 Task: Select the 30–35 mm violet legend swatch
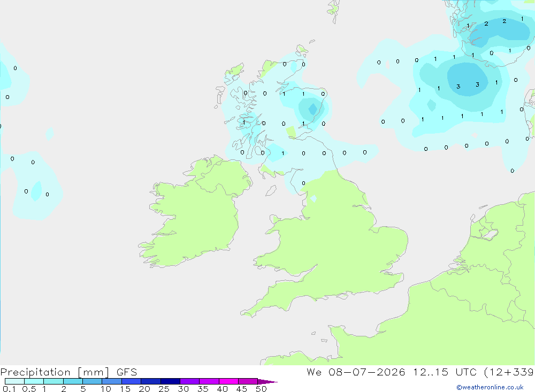[x=190, y=381]
